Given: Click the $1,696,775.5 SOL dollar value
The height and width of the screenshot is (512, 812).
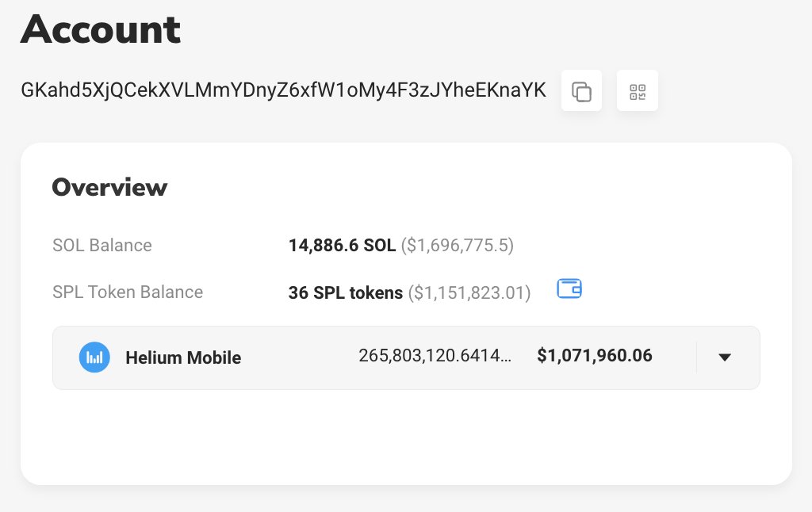Looking at the screenshot, I should 458,246.
